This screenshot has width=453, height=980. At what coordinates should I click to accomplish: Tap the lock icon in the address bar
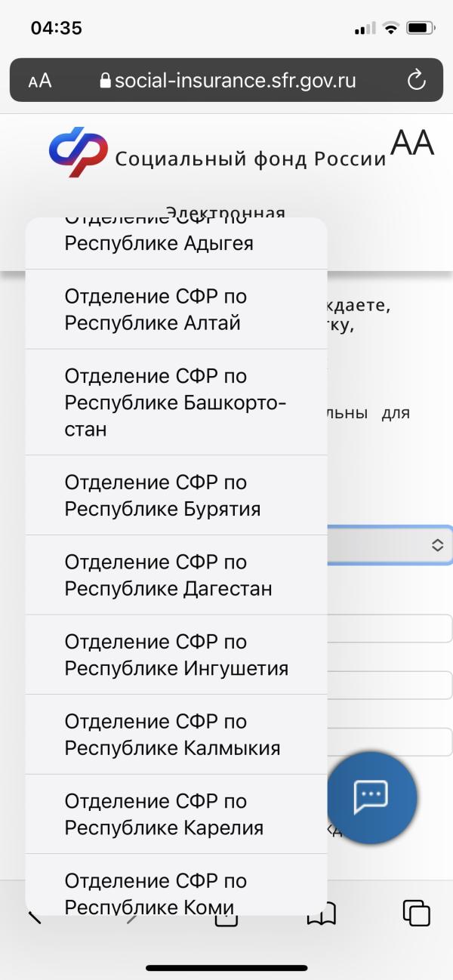click(x=104, y=80)
